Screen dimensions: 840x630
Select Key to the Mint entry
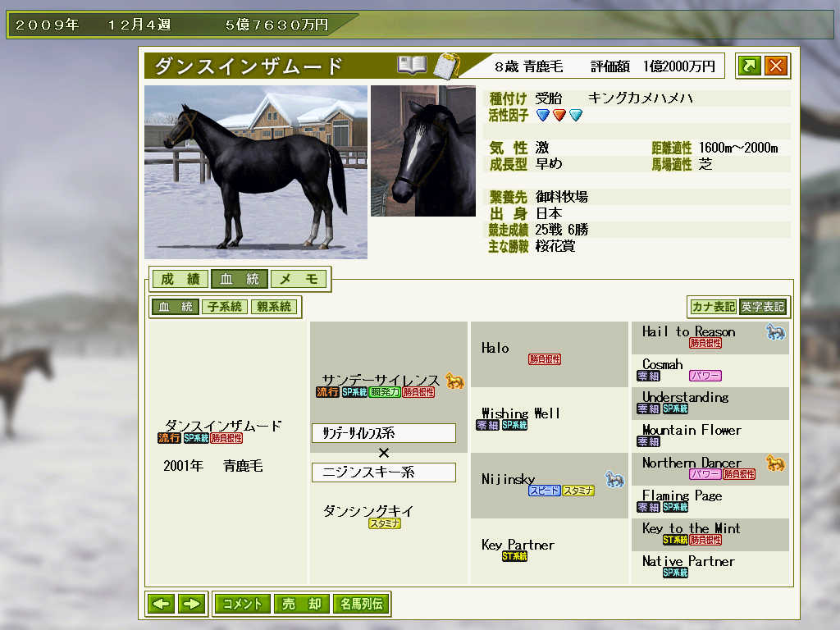point(691,528)
